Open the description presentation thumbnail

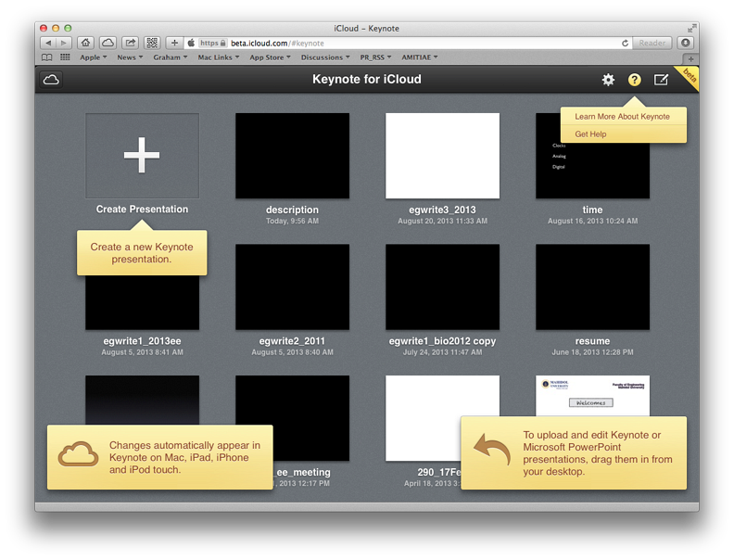[292, 156]
